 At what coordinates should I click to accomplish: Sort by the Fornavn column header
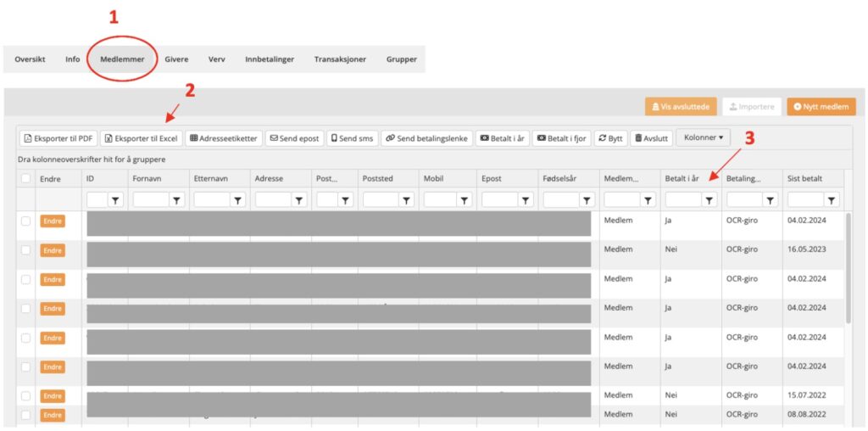(146, 179)
